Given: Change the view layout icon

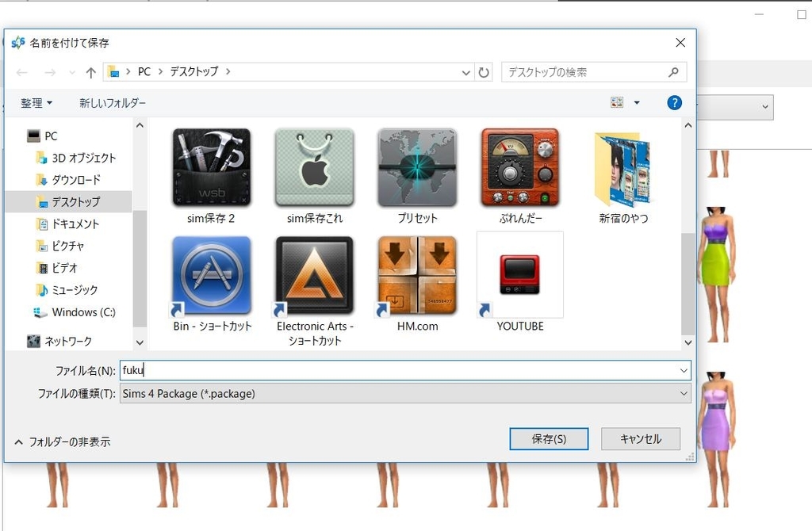Looking at the screenshot, I should pyautogui.click(x=617, y=102).
